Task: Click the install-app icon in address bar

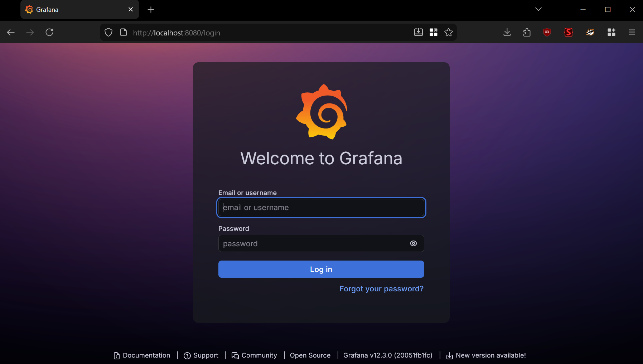Action: (418, 33)
